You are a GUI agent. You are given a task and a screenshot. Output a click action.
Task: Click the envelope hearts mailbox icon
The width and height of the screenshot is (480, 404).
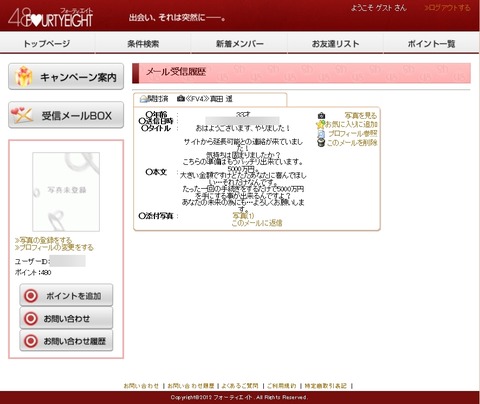pos(22,115)
